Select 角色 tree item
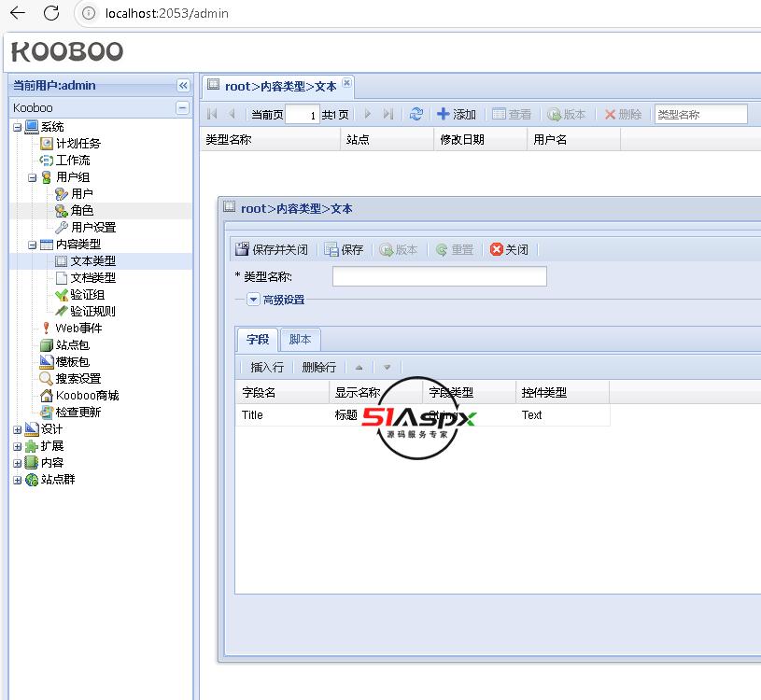 pyautogui.click(x=81, y=211)
